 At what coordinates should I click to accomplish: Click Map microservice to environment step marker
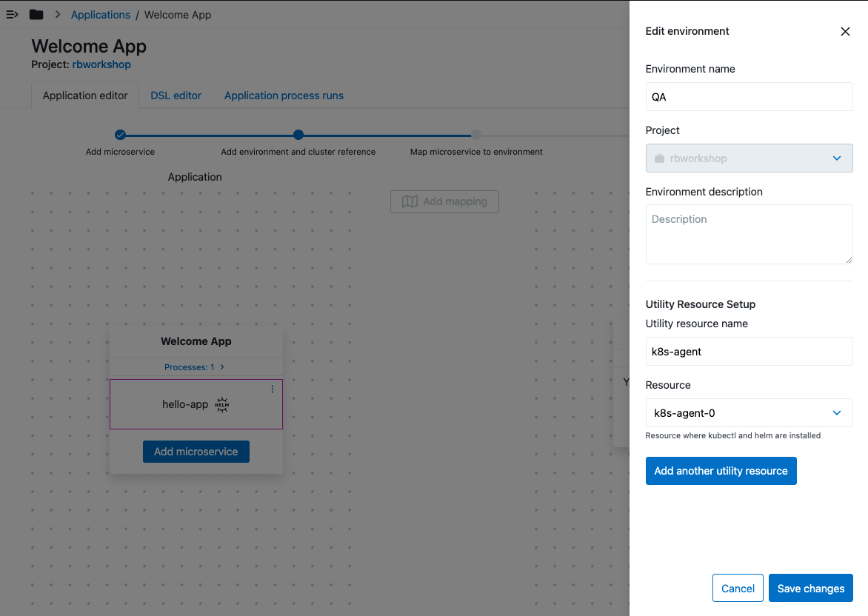click(x=476, y=135)
